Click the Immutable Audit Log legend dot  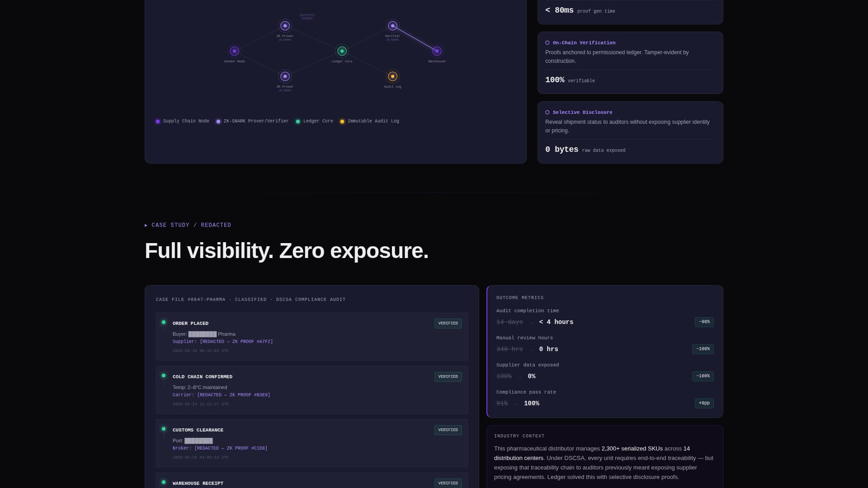(x=342, y=122)
